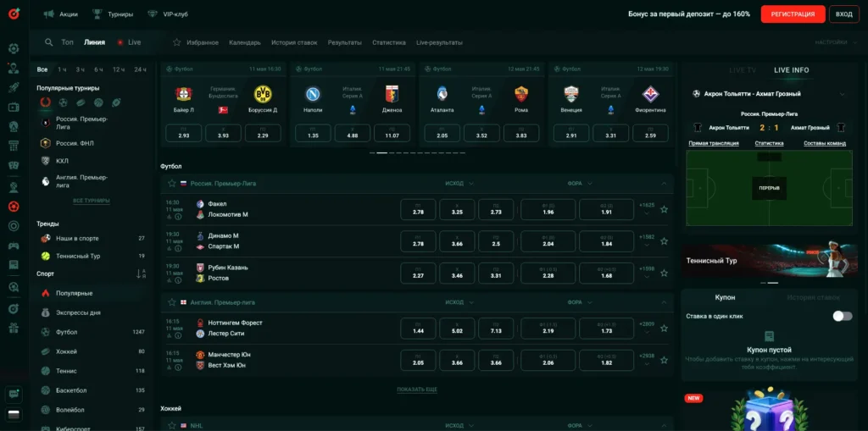This screenshot has width=868, height=431.
Task: Favorite the Ноттингем Форест vs Лестер Сити match
Action: tap(664, 328)
